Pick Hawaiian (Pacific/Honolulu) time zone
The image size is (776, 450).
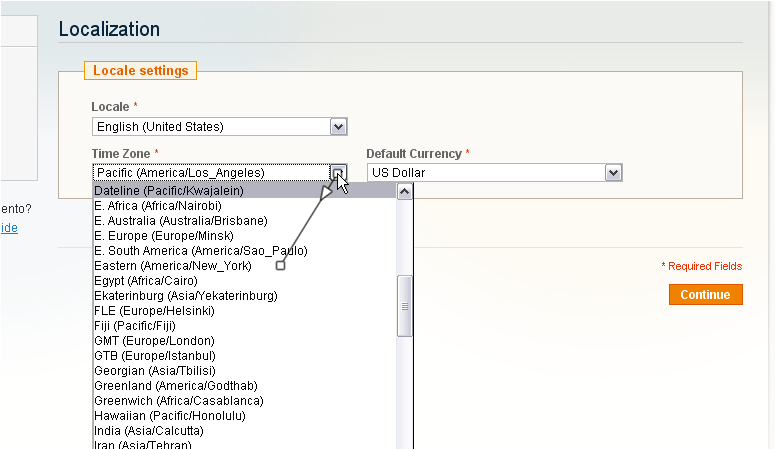tap(170, 416)
